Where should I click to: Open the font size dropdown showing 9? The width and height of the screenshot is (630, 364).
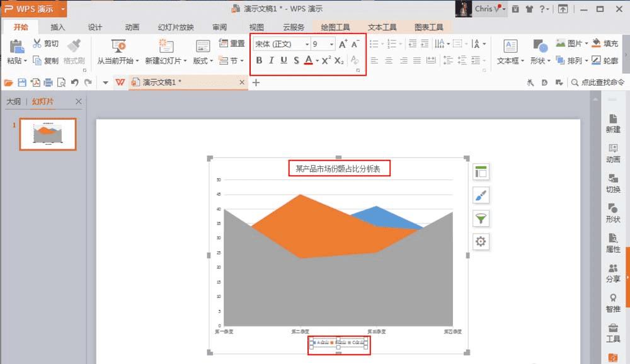point(331,44)
